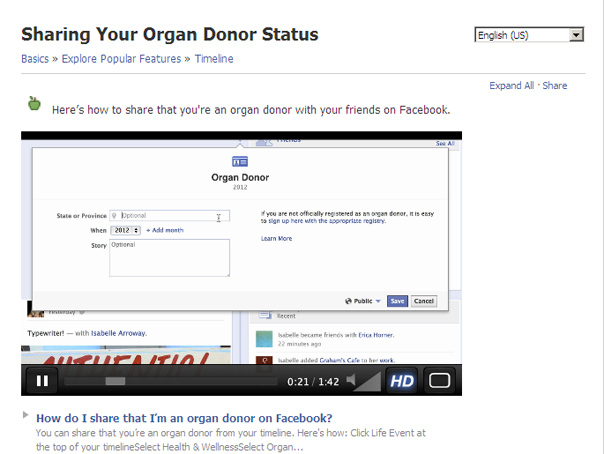The height and width of the screenshot is (454, 604).
Task: Click the green apple icon
Action: coord(34,103)
